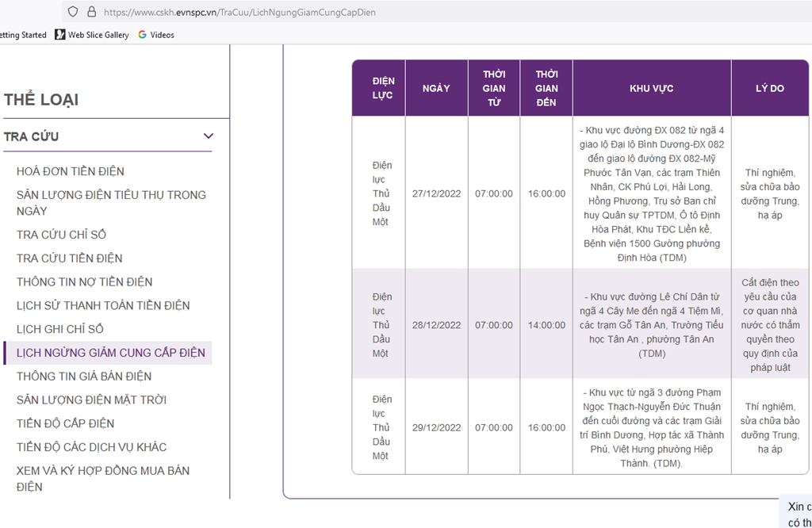This screenshot has width=812, height=528.
Task: Select TRA CỨU CHỈ SỐ menu item
Action: pyautogui.click(x=61, y=235)
